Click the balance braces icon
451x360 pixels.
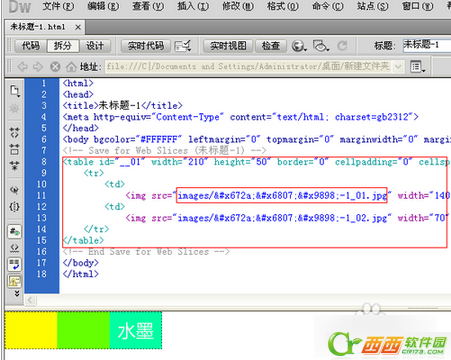pyautogui.click(x=14, y=207)
